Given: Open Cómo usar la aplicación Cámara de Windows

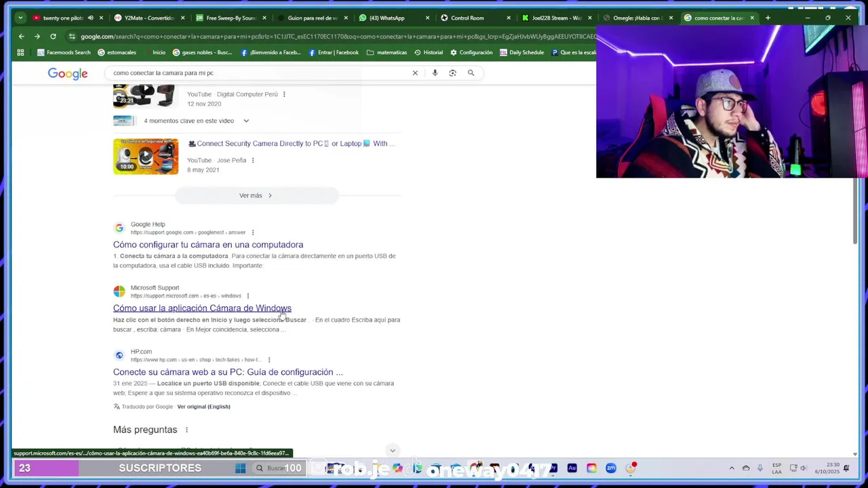Looking at the screenshot, I should point(202,308).
